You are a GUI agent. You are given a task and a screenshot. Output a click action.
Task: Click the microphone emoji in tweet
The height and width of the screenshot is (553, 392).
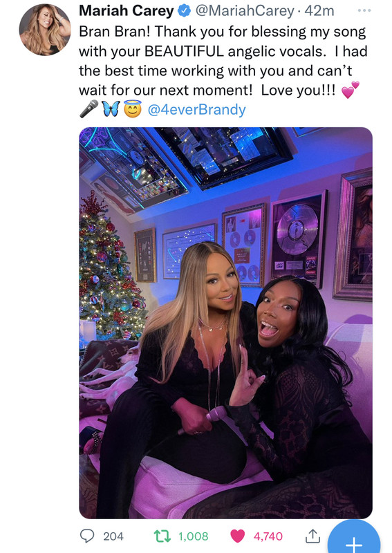pos(88,109)
